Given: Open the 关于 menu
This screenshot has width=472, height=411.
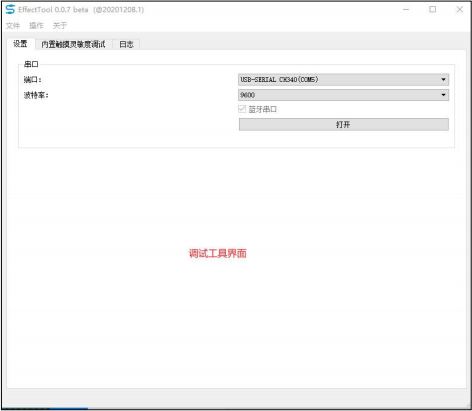Looking at the screenshot, I should click(60, 25).
